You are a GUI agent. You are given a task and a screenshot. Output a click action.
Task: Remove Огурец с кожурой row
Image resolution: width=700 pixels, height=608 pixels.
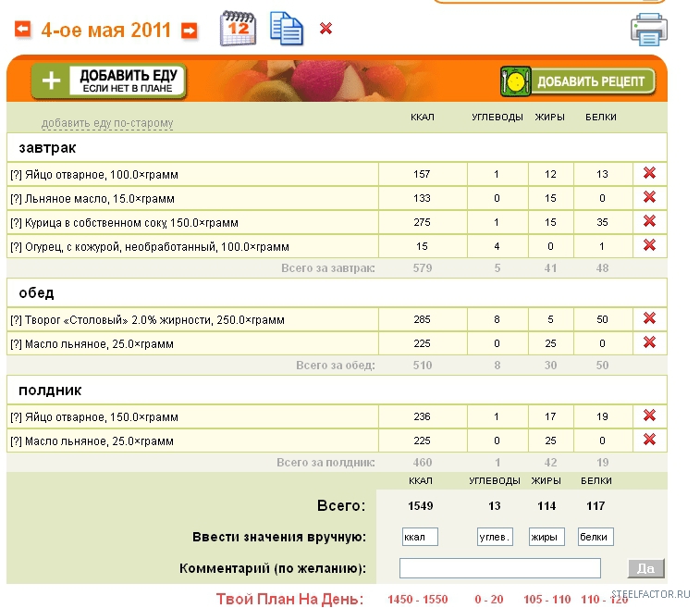(x=649, y=245)
